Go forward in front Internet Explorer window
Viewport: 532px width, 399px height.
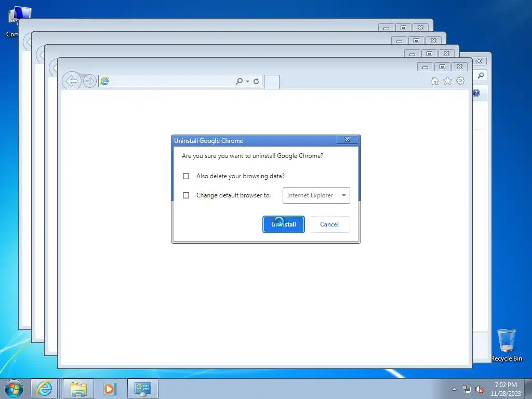(x=90, y=81)
